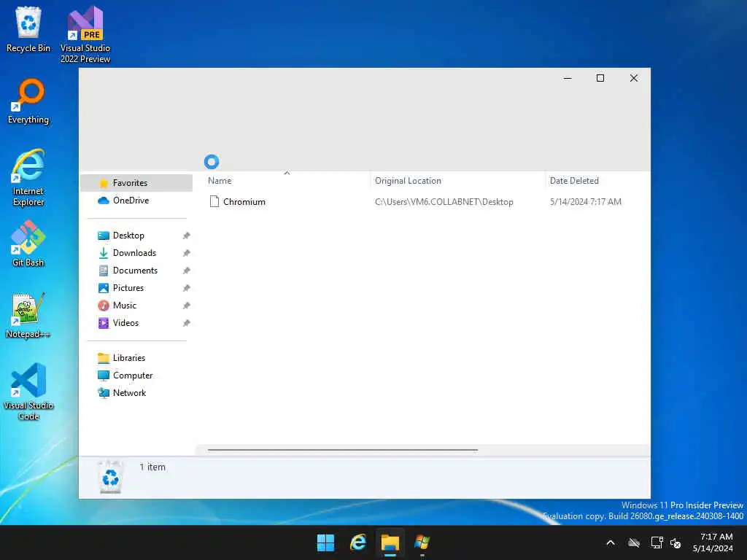Show hidden system tray icons chevron
This screenshot has height=560, width=747.
point(611,542)
